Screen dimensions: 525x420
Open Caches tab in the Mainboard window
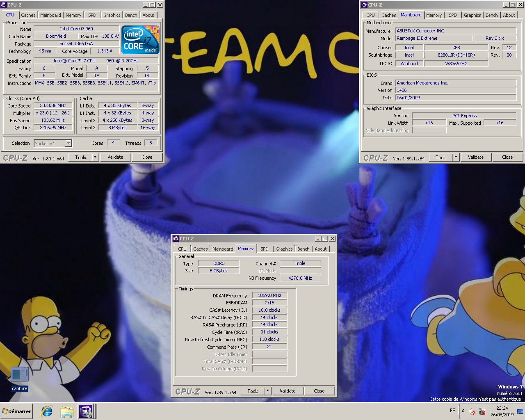(x=388, y=15)
